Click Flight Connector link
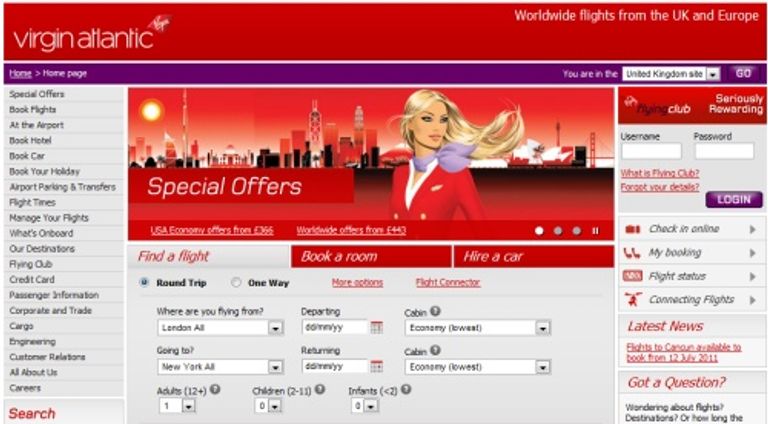Viewport: 768px width, 424px height. click(448, 283)
